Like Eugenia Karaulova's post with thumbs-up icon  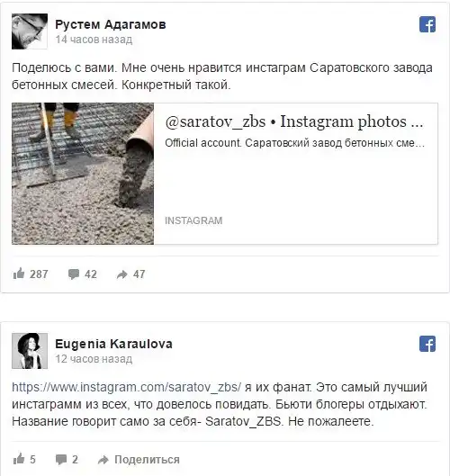pyautogui.click(x=19, y=459)
